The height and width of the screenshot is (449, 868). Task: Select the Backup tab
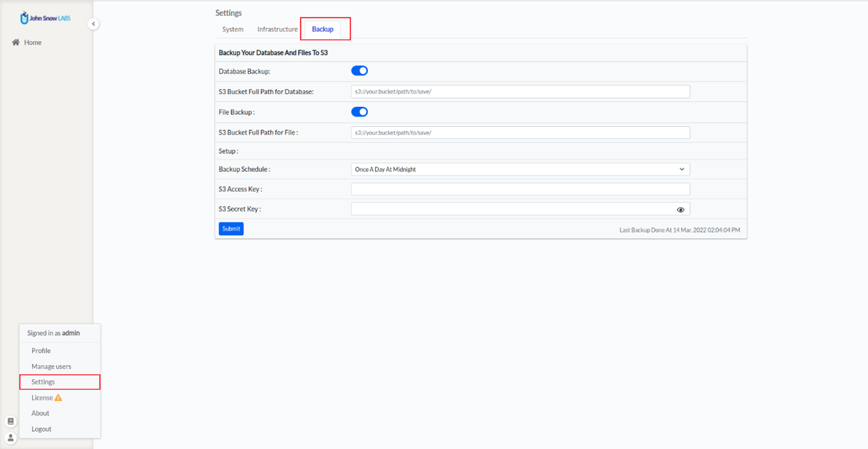point(322,29)
